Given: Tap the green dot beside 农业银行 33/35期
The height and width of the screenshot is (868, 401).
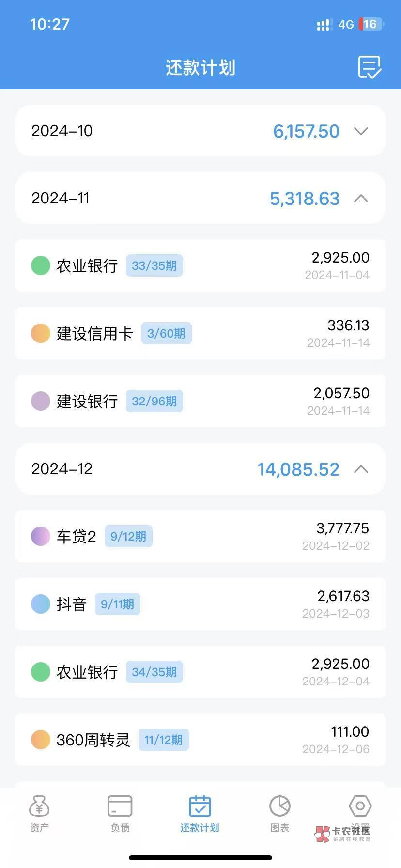Looking at the screenshot, I should click(41, 265).
